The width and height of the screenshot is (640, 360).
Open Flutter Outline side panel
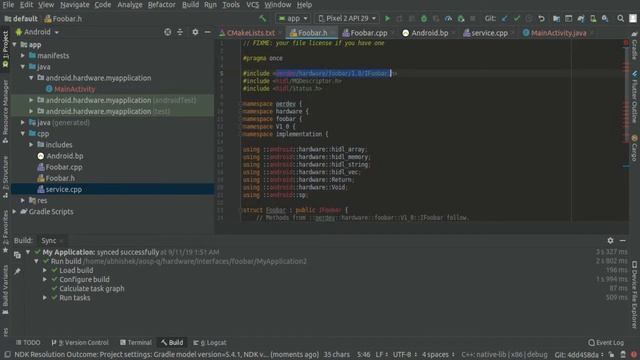[634, 97]
